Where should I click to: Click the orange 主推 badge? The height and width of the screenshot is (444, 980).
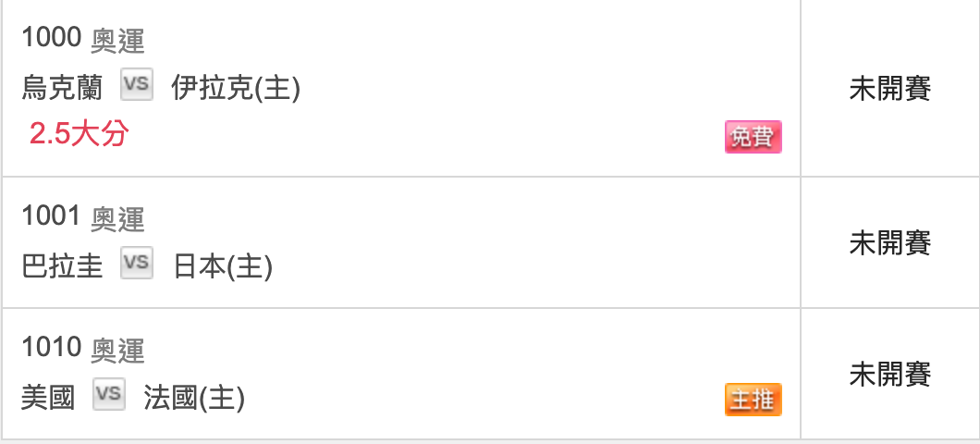753,400
